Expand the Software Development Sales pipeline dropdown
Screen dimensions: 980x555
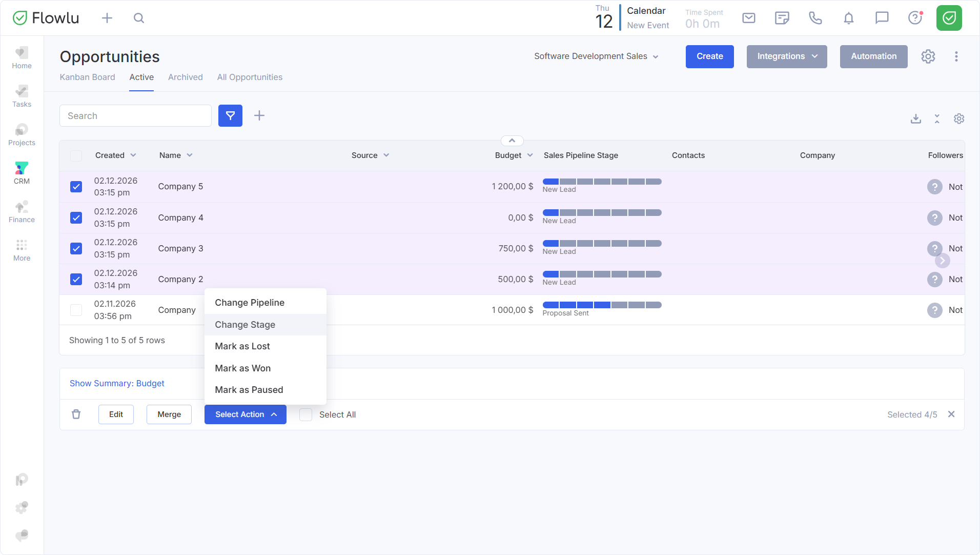pos(596,56)
